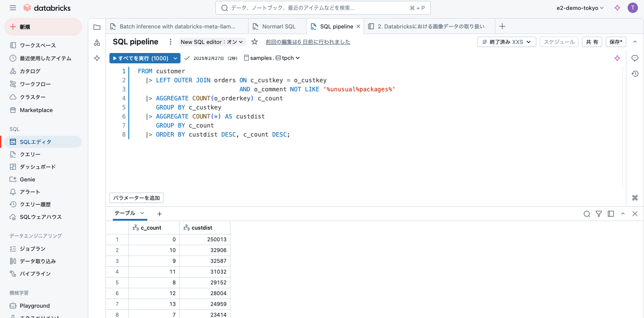
Task: Open the 終了済み XXS warehouse dropdown
Action: 507,42
